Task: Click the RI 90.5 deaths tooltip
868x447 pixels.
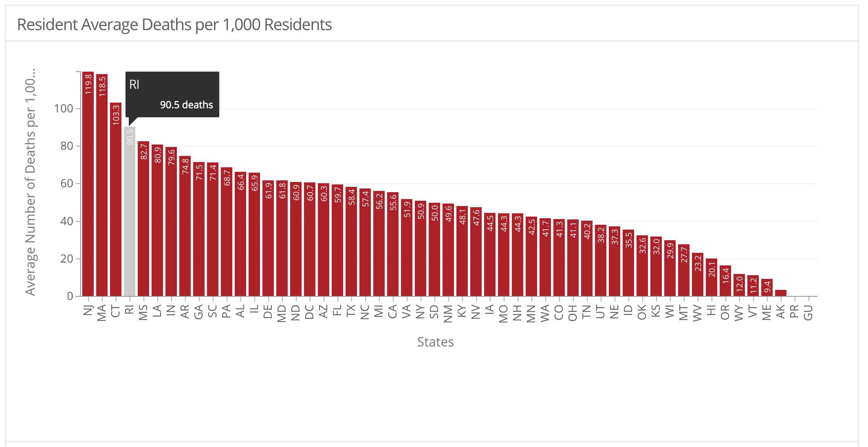Action: [172, 94]
